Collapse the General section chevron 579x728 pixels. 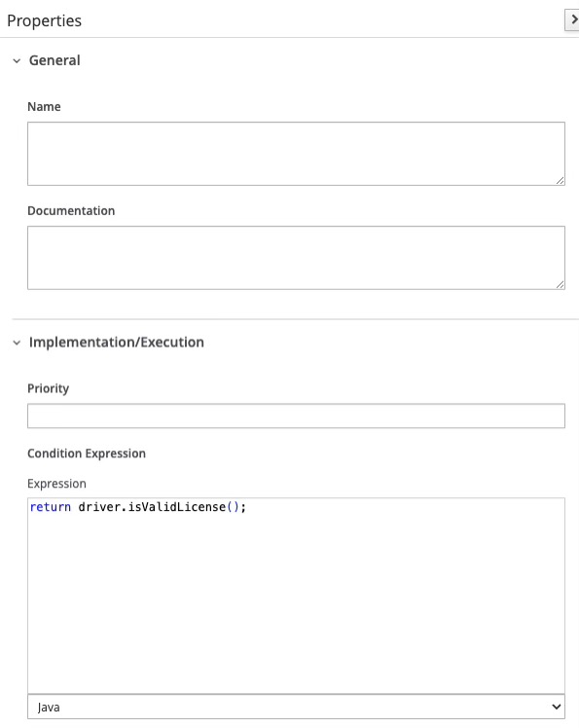[17, 60]
